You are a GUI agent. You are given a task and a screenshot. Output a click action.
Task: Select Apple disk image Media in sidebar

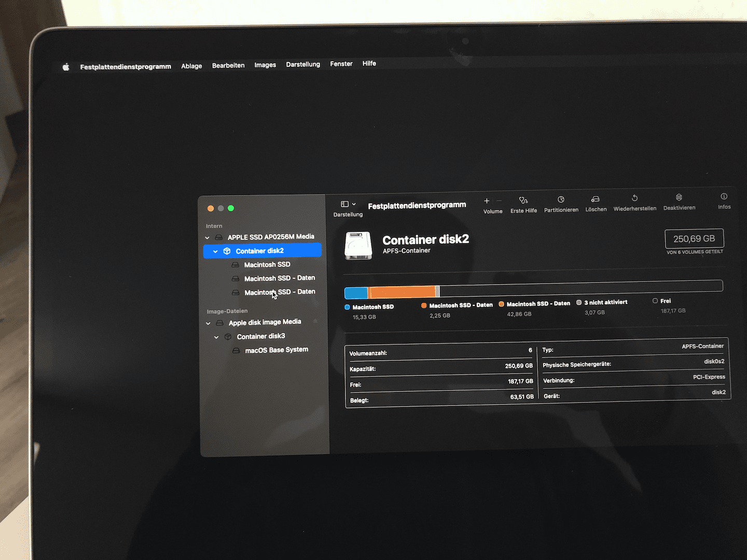[x=265, y=322]
